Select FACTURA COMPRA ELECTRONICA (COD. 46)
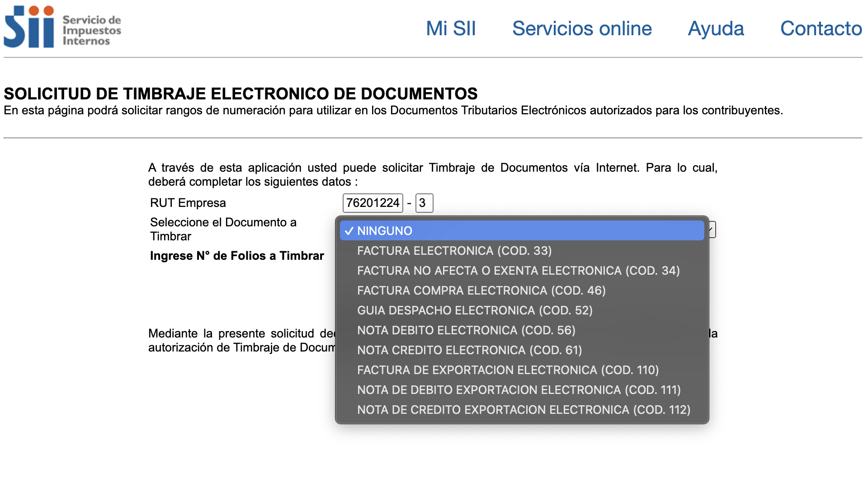The width and height of the screenshot is (868, 478). coord(522,290)
